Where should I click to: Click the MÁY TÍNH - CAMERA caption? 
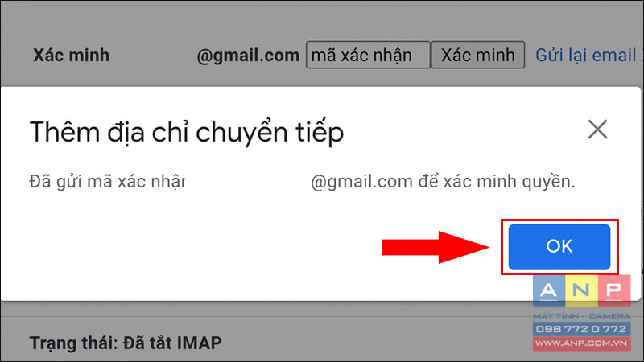click(x=581, y=316)
